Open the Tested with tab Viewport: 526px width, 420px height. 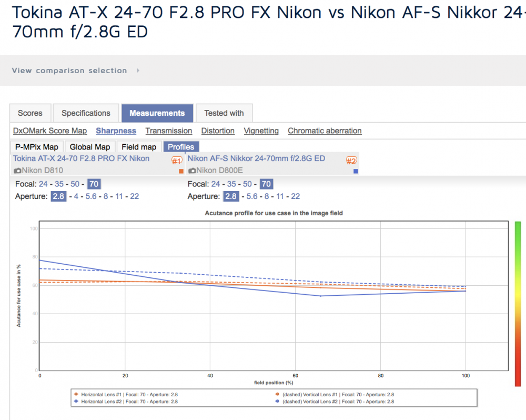(x=224, y=113)
